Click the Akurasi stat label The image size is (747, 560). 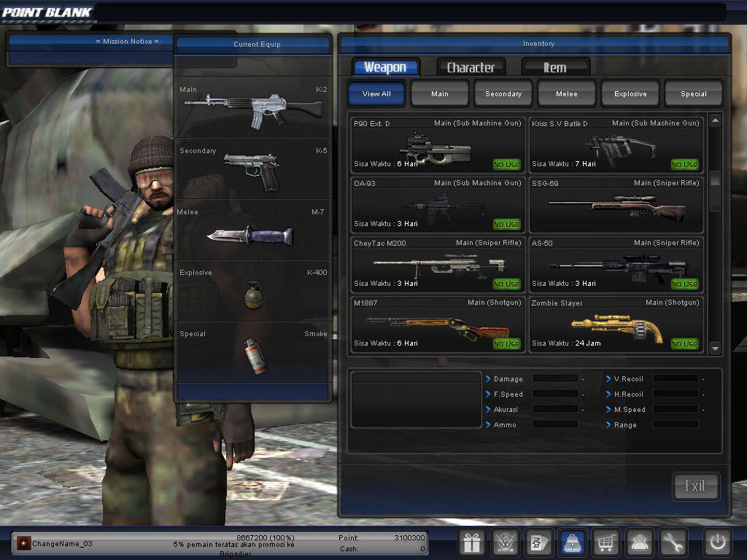506,410
